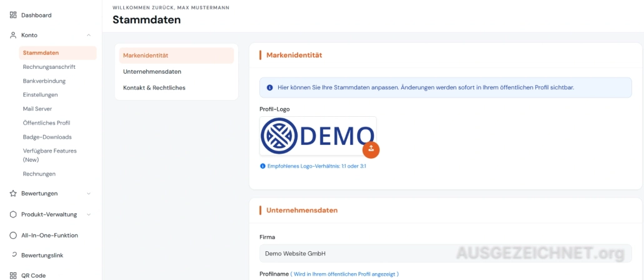644x280 pixels.
Task: Click the All-In-One-Funktion circle icon
Action: pos(13,235)
